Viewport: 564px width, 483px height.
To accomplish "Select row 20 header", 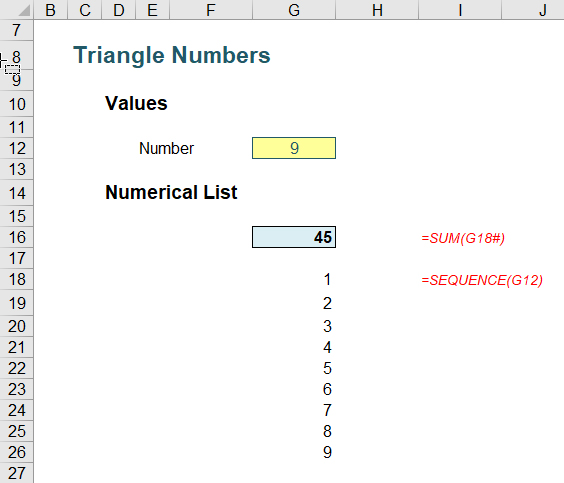I will (17, 326).
